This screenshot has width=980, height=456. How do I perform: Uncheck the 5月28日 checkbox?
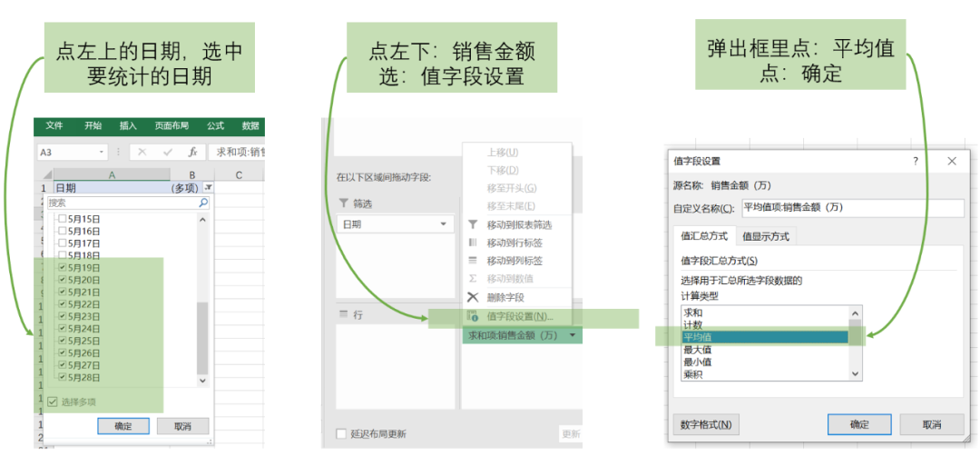click(62, 377)
